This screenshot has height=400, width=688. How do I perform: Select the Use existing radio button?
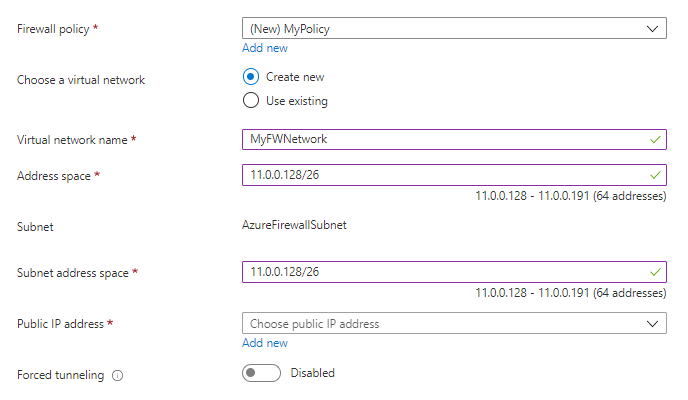click(x=251, y=100)
